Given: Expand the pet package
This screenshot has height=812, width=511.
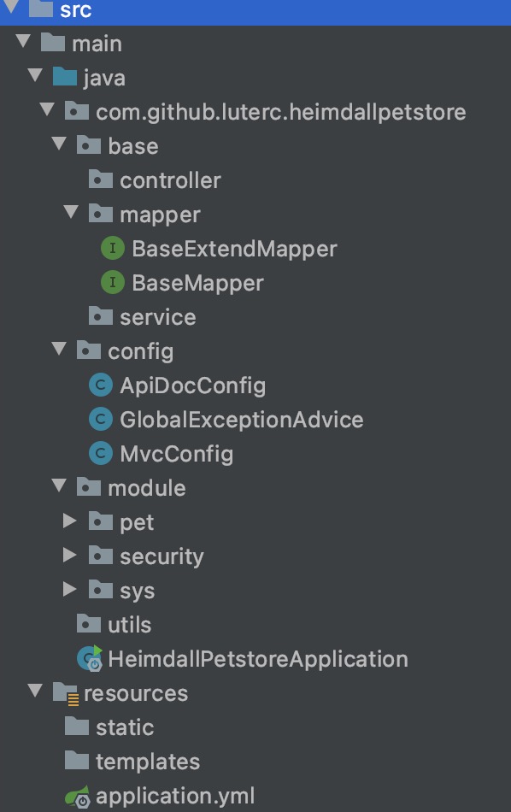Looking at the screenshot, I should (69, 521).
